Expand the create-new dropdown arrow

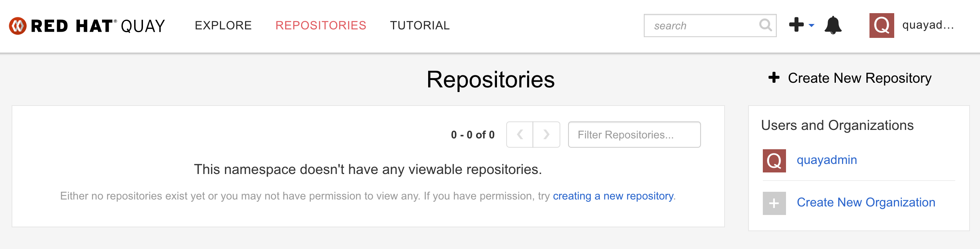coord(812,26)
